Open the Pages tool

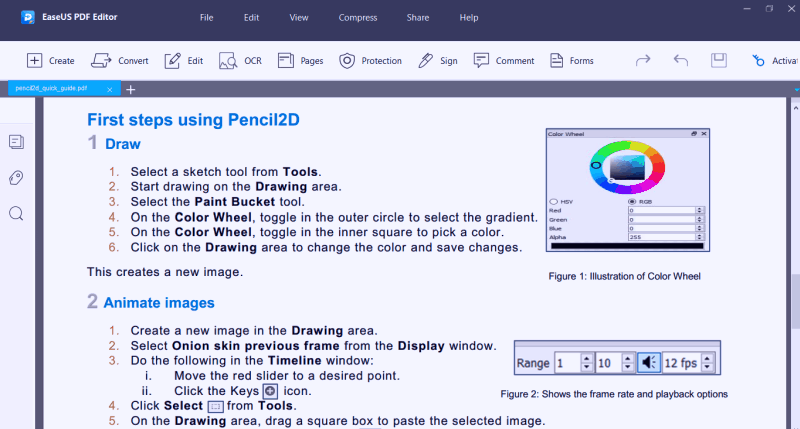[x=301, y=61]
